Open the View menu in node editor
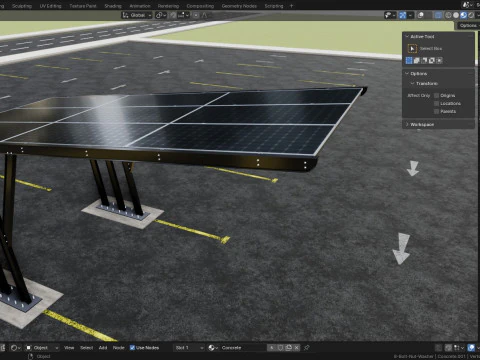 (69, 348)
